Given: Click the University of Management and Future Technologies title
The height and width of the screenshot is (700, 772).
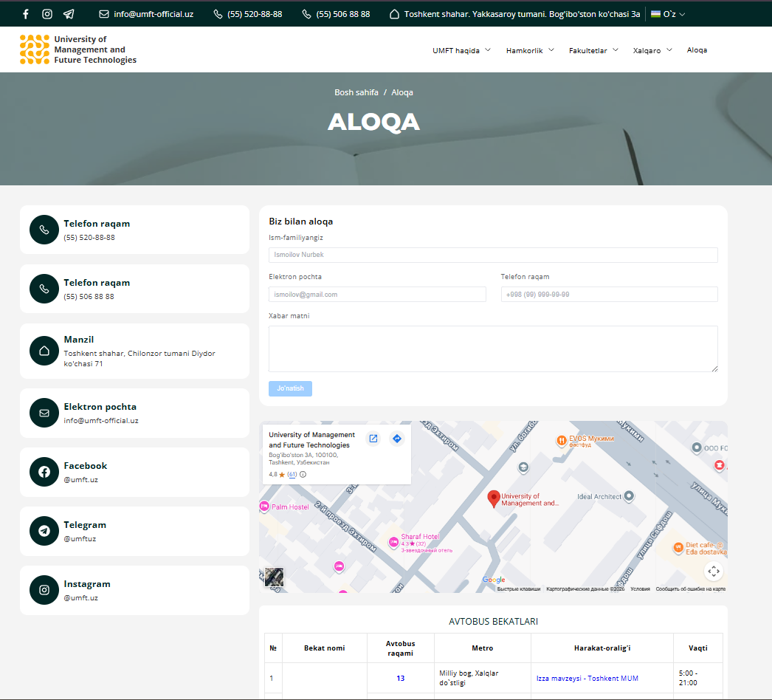Looking at the screenshot, I should pos(311,440).
